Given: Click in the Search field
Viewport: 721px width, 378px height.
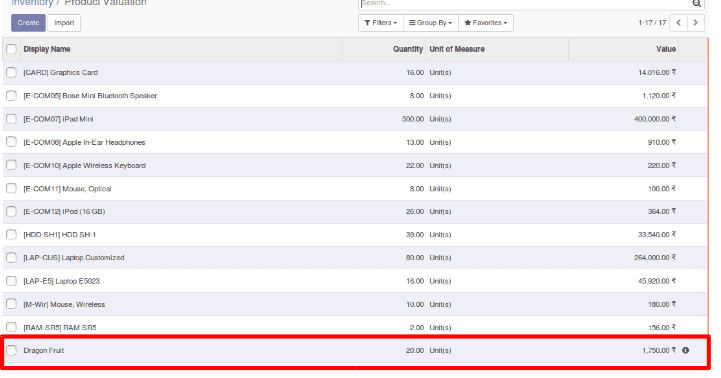Looking at the screenshot, I should point(524,4).
